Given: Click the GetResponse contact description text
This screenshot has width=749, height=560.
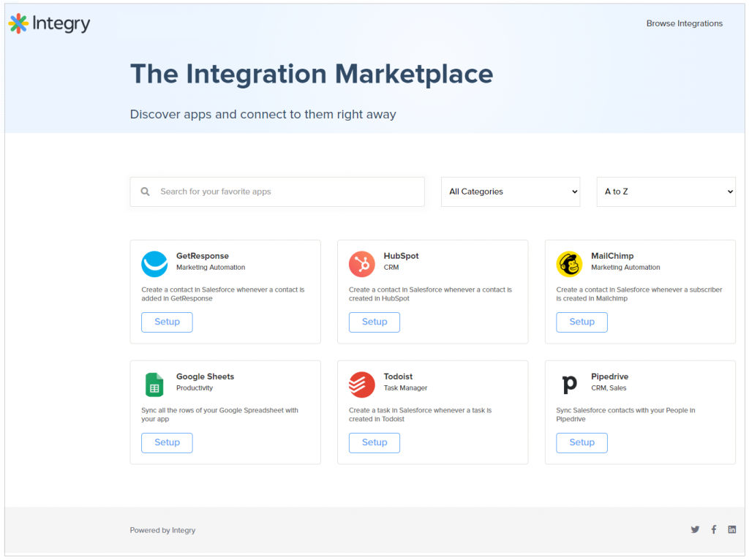Looking at the screenshot, I should tap(223, 294).
